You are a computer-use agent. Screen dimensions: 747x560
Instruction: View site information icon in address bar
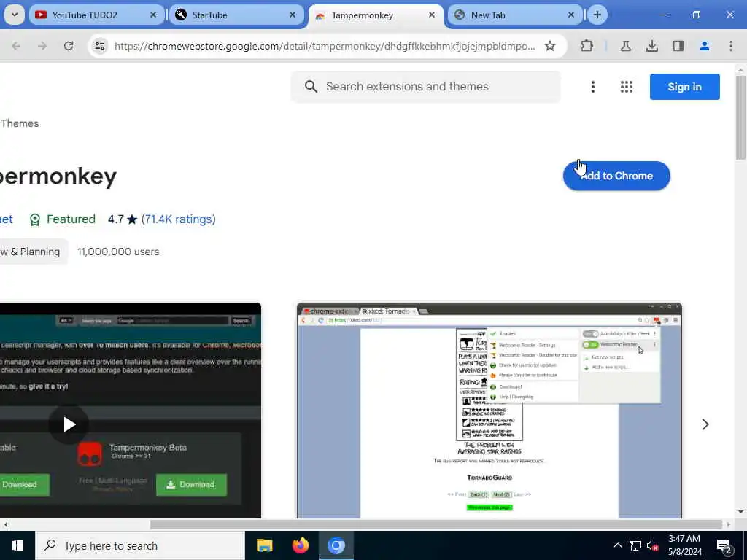[x=99, y=46]
